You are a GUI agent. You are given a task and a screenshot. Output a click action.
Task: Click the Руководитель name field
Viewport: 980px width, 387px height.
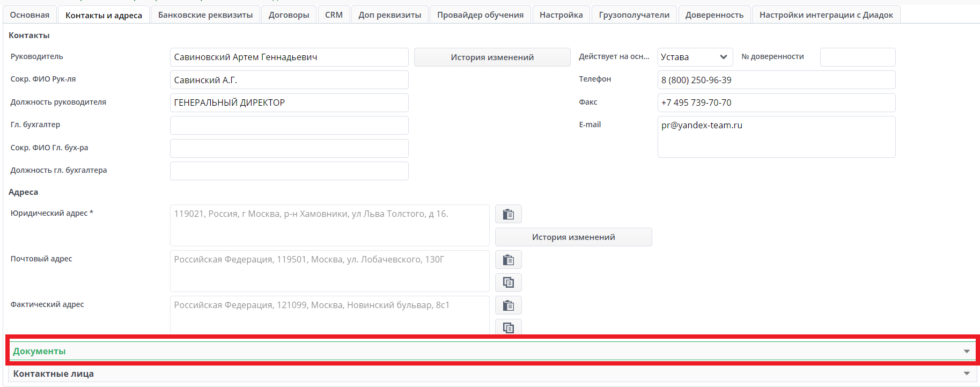point(289,57)
